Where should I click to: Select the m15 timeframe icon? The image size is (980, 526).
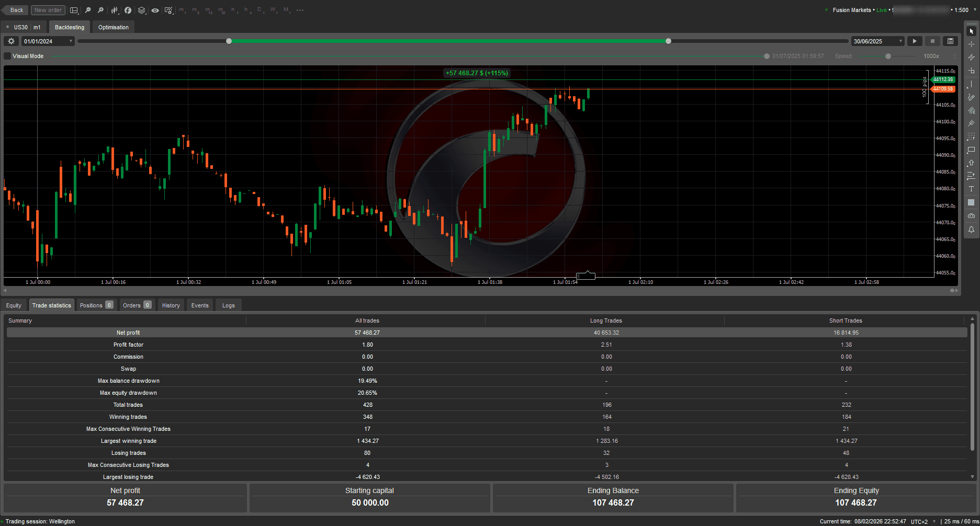tap(208, 10)
